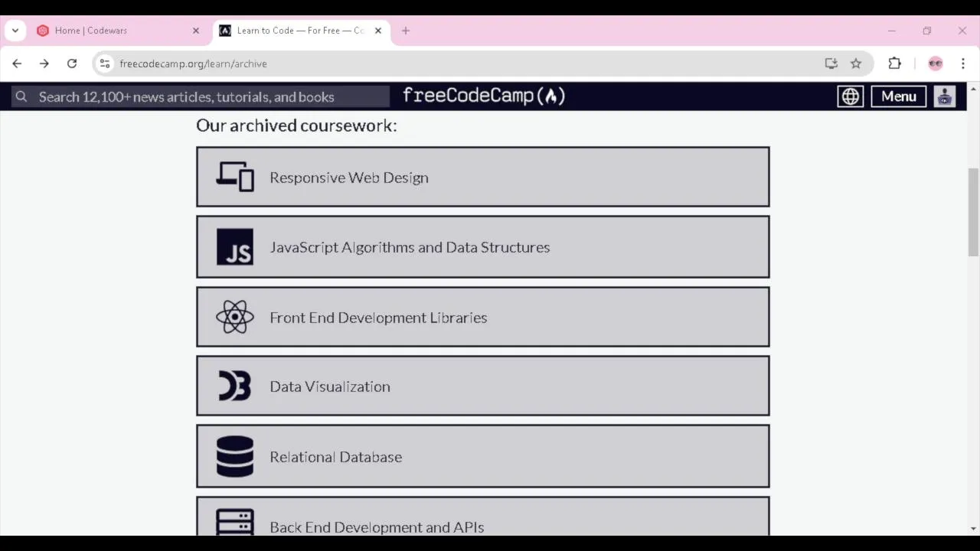Close the Home | Codewars tab
This screenshot has width=980, height=551.
click(x=196, y=31)
